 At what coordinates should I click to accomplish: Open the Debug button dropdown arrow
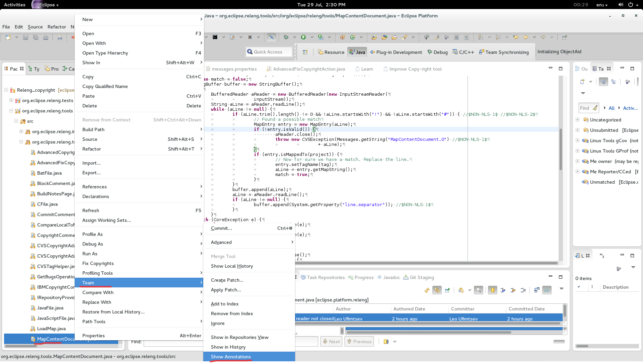tap(294, 37)
